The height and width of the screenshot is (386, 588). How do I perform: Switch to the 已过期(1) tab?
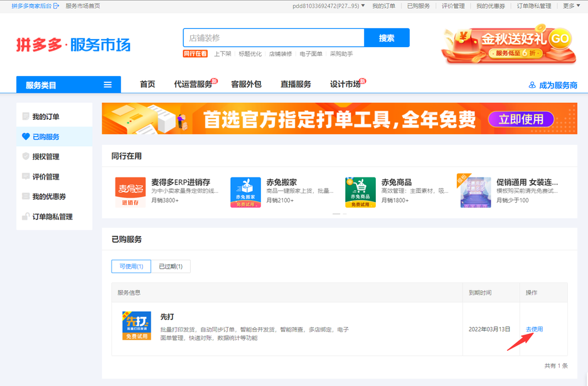(171, 266)
